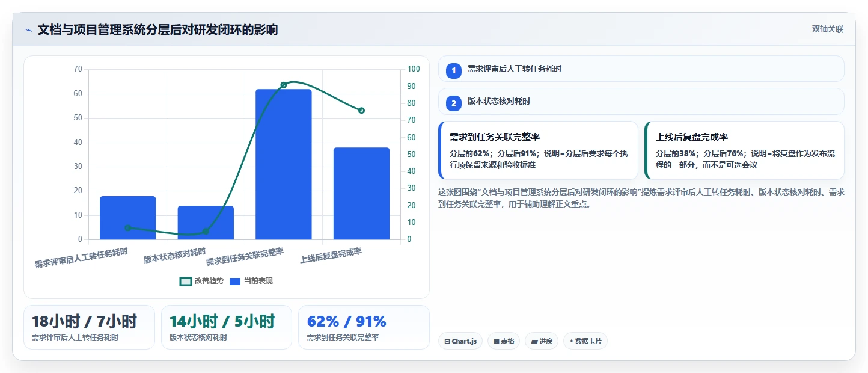Click the trend line point above 版本状态核对耗时 bar

pyautogui.click(x=206, y=231)
